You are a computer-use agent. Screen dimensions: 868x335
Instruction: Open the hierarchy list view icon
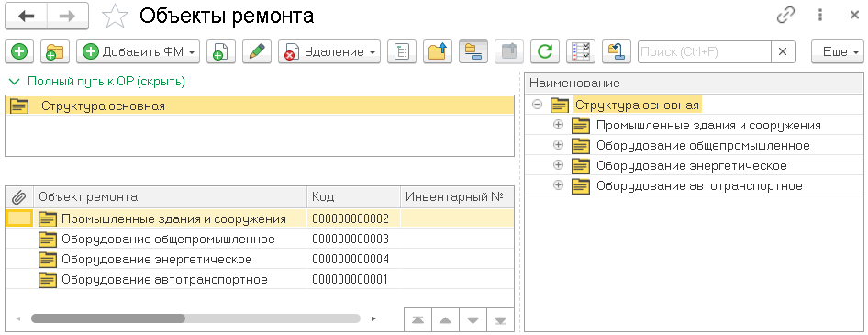(401, 52)
